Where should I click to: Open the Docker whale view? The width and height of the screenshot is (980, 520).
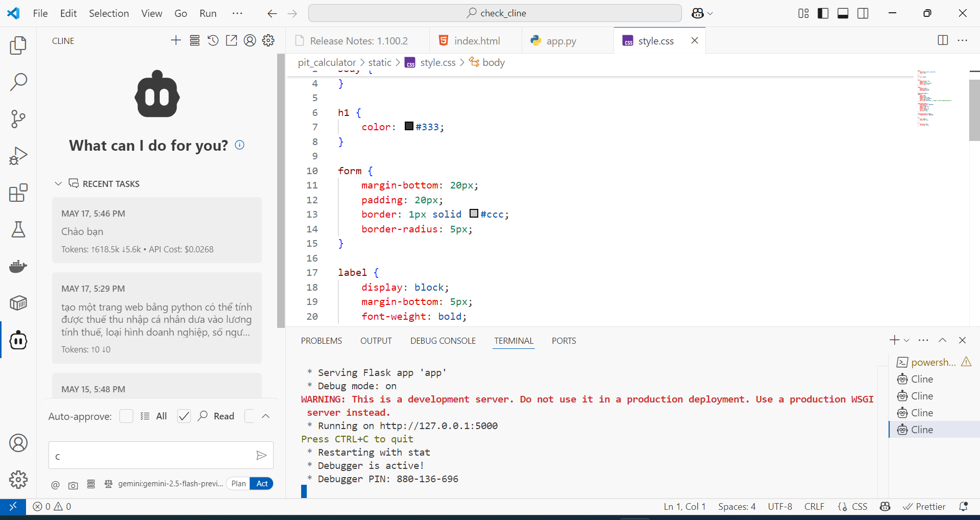tap(18, 266)
